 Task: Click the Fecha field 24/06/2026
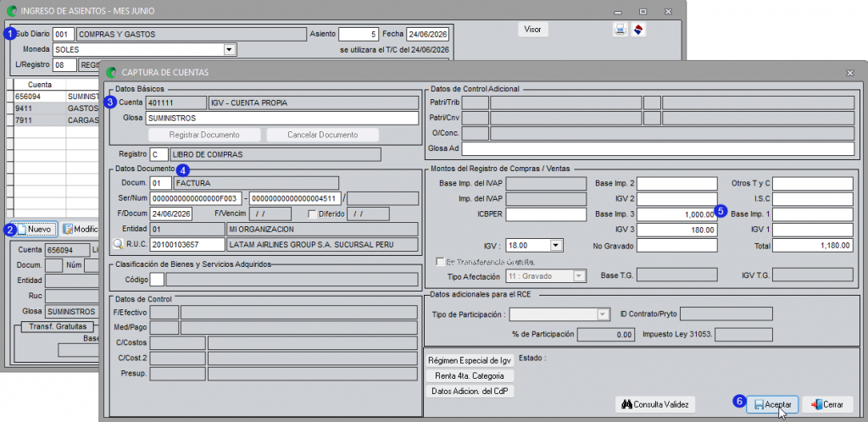pyautogui.click(x=427, y=34)
